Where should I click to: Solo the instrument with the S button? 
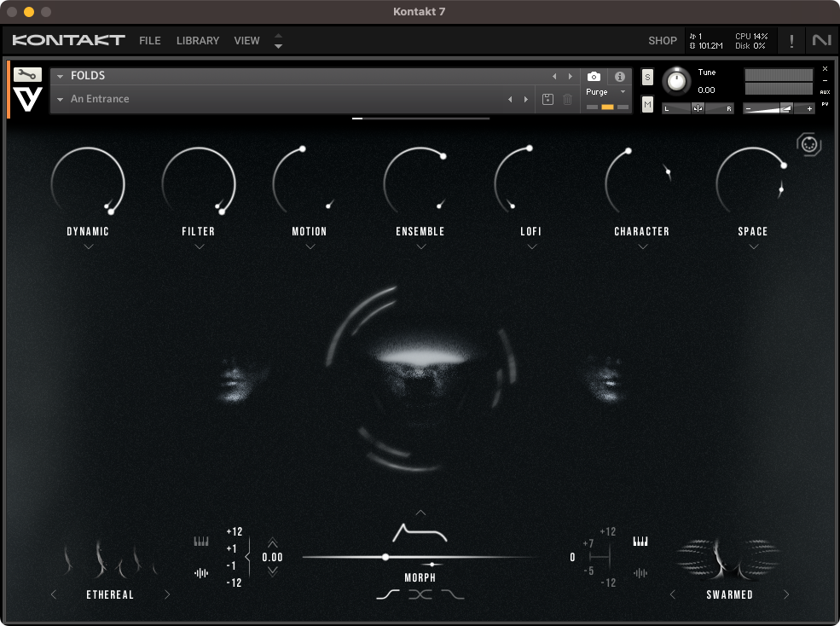(647, 78)
